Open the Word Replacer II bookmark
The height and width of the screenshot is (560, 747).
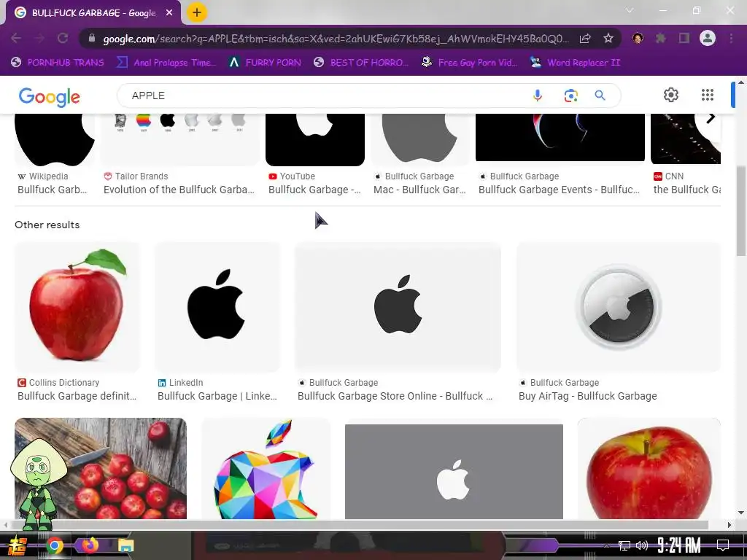click(x=576, y=63)
